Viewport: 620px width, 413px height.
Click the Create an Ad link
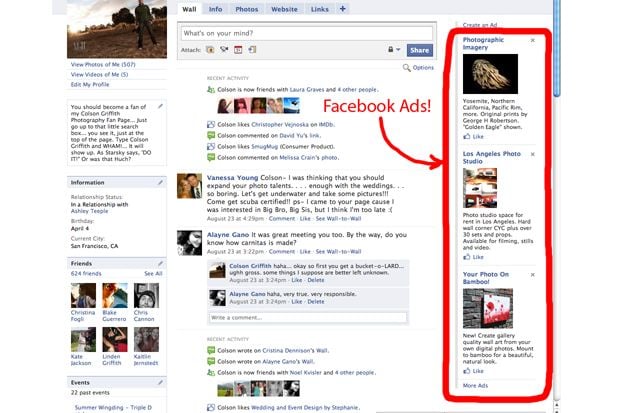(480, 25)
